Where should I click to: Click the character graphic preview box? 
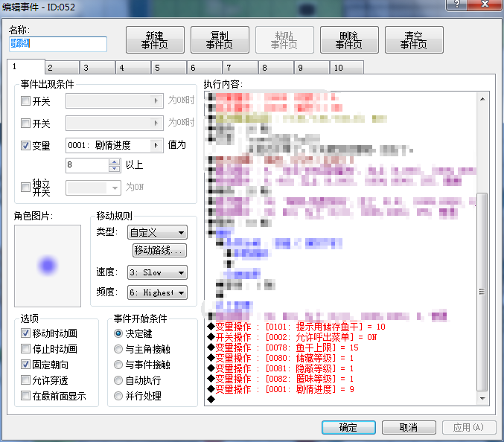click(48, 266)
